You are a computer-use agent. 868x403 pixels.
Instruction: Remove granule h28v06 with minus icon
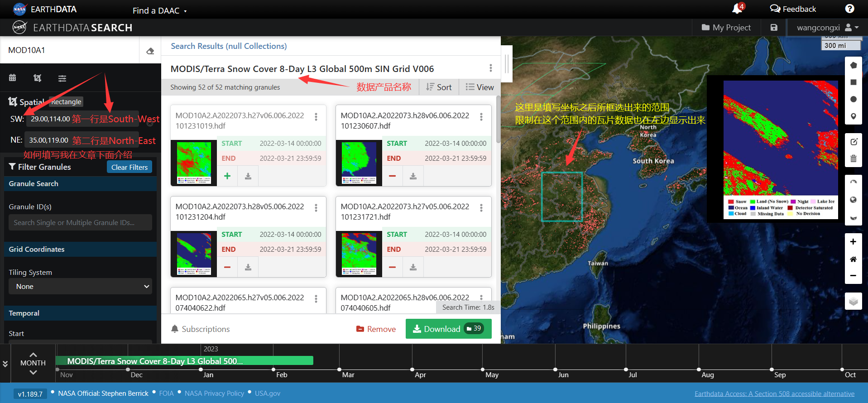(x=393, y=176)
